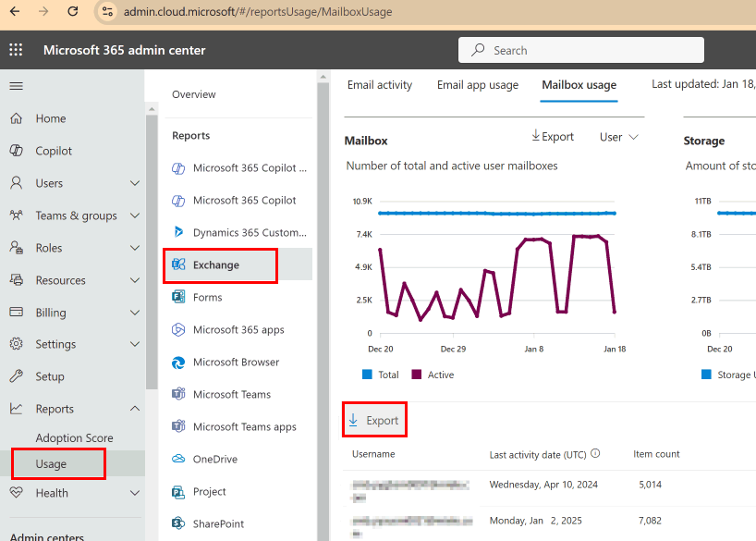Click the browser forward arrow
The height and width of the screenshot is (541, 756).
[43, 12]
